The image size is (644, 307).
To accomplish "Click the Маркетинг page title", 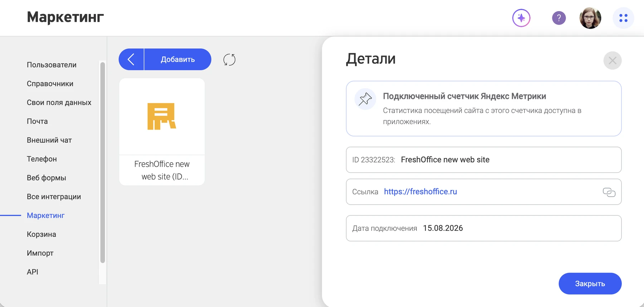I will [x=65, y=17].
